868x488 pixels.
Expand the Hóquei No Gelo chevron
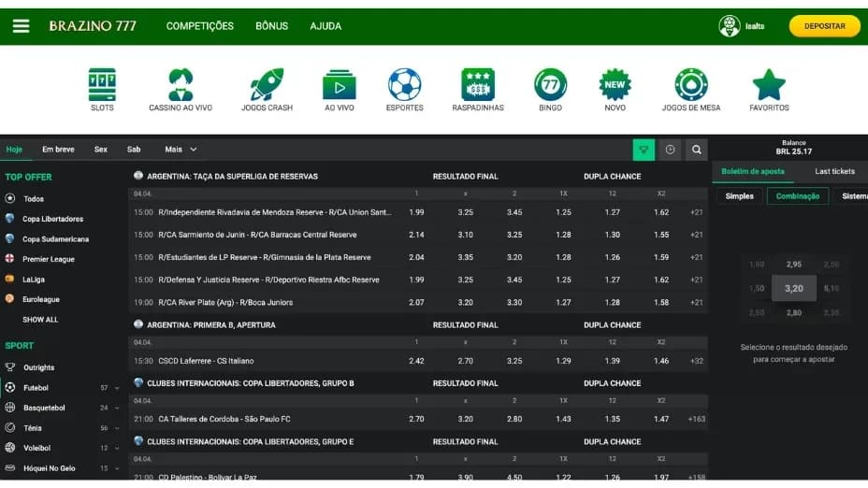tap(117, 468)
